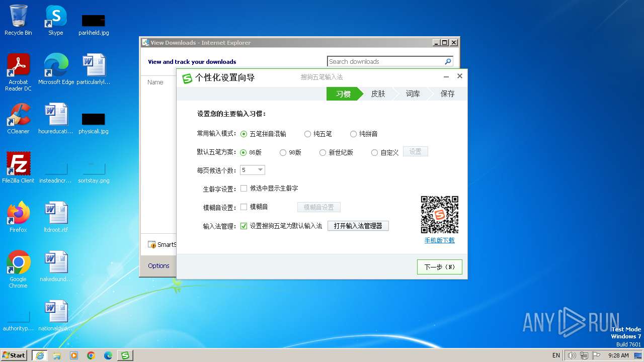The height and width of the screenshot is (362, 644).
Task: Click the Search downloads field
Action: (385, 61)
